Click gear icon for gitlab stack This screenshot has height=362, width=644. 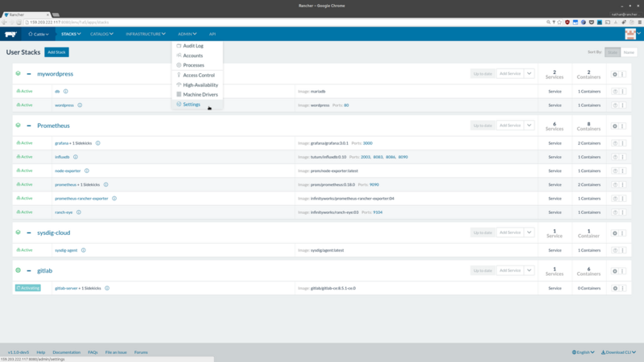615,271
